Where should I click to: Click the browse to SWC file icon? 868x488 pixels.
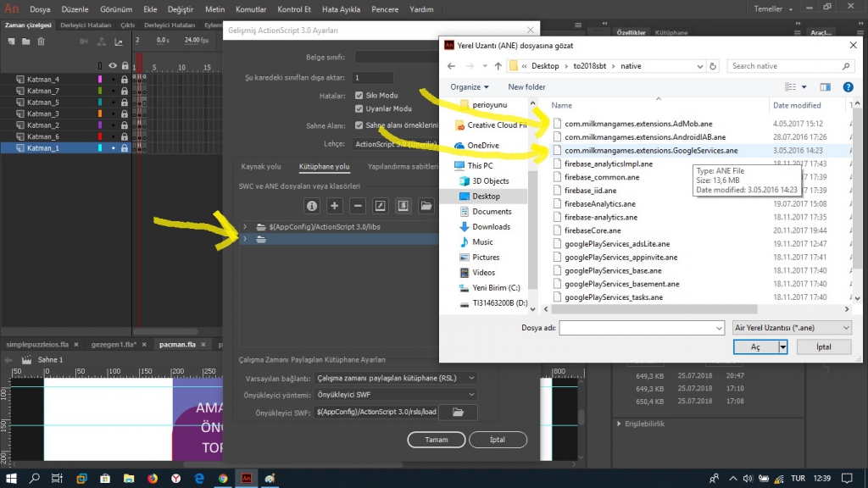coord(381,206)
